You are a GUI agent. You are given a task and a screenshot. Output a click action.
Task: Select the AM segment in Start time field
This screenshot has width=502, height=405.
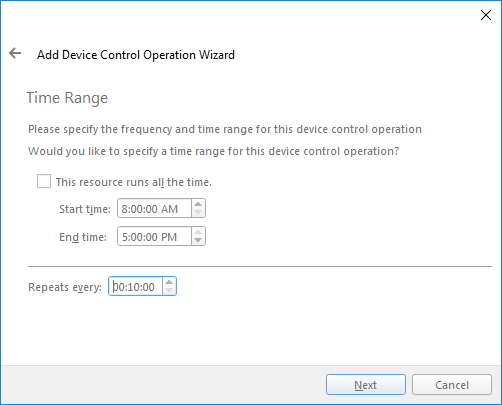point(170,209)
